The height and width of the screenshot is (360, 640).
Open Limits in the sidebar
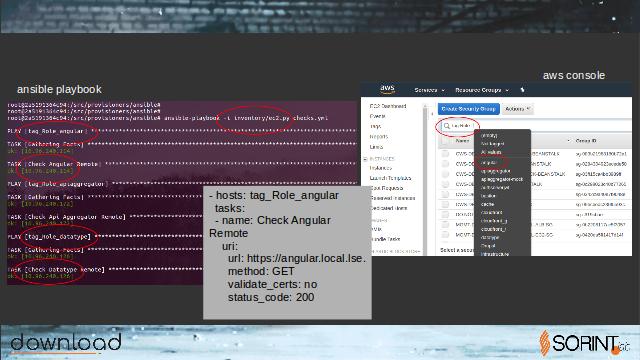point(376,147)
